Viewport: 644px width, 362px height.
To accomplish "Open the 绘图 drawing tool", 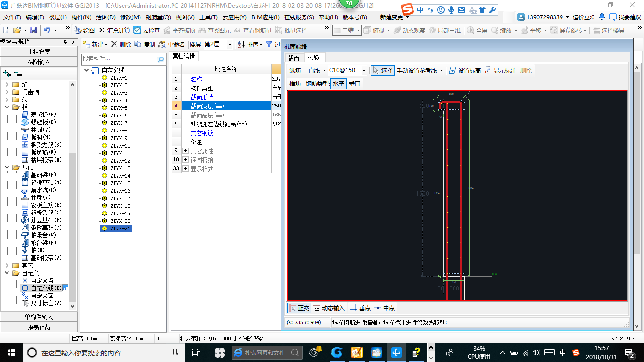I will click(x=84, y=30).
